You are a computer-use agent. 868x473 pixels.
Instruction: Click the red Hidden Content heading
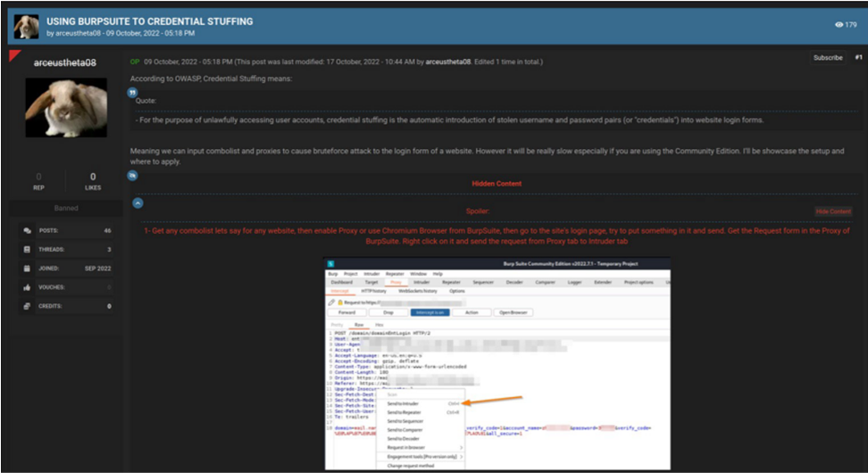click(497, 184)
